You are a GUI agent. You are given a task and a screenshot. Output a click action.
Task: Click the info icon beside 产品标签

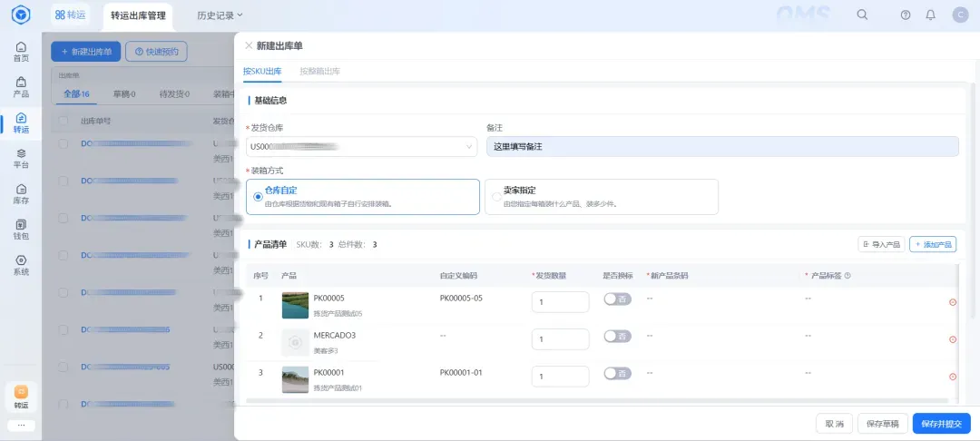click(848, 276)
